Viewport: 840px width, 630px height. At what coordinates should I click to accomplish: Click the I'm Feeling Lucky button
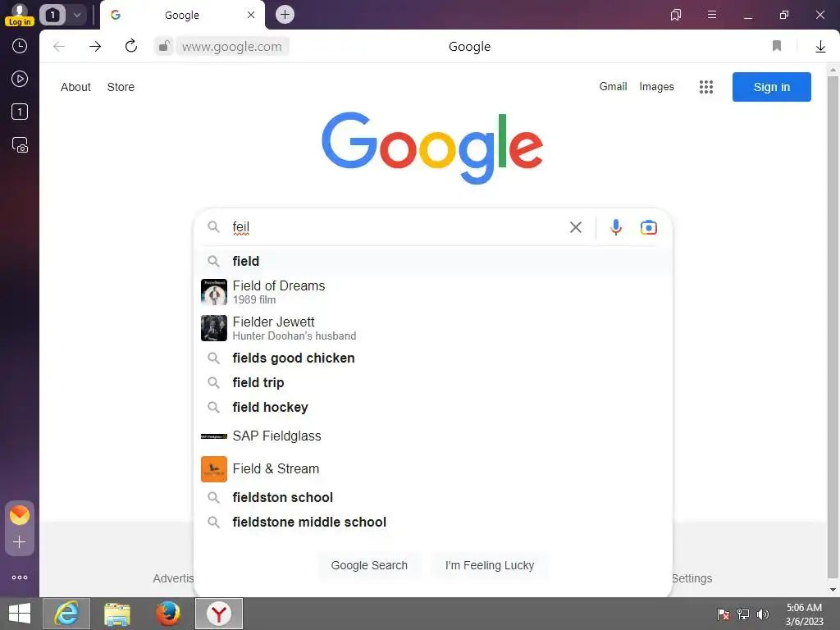[x=490, y=565]
